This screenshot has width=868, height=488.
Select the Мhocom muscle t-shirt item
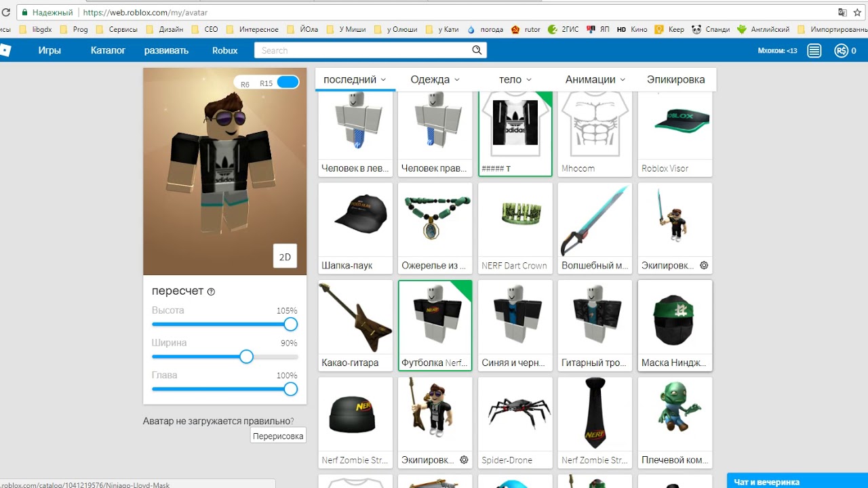[x=595, y=134]
